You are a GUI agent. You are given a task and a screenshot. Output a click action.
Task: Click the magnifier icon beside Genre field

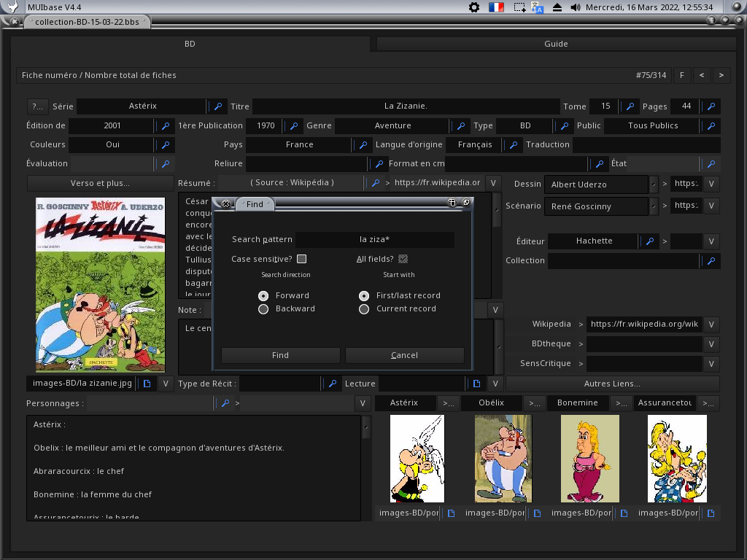click(461, 125)
